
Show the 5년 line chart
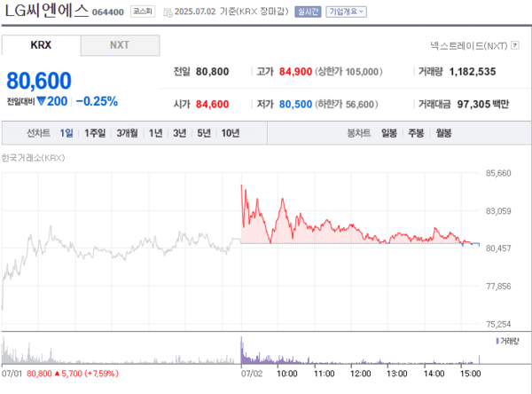[x=204, y=133]
